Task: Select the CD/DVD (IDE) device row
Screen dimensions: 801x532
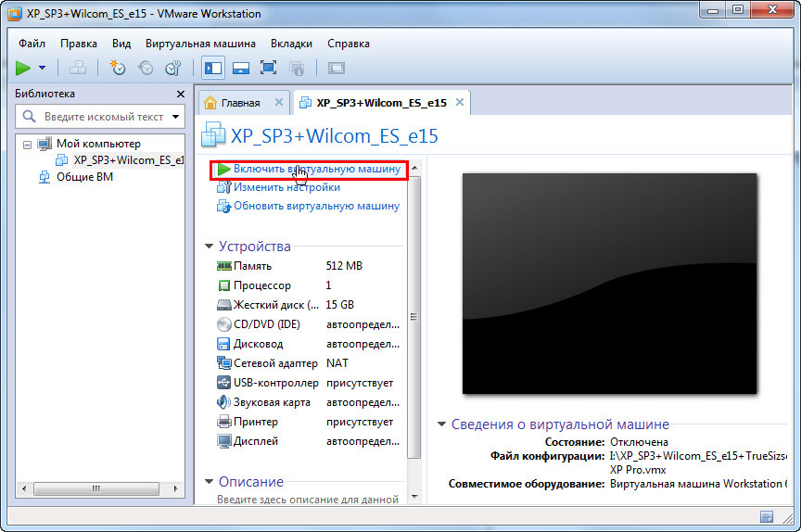Action: point(308,324)
